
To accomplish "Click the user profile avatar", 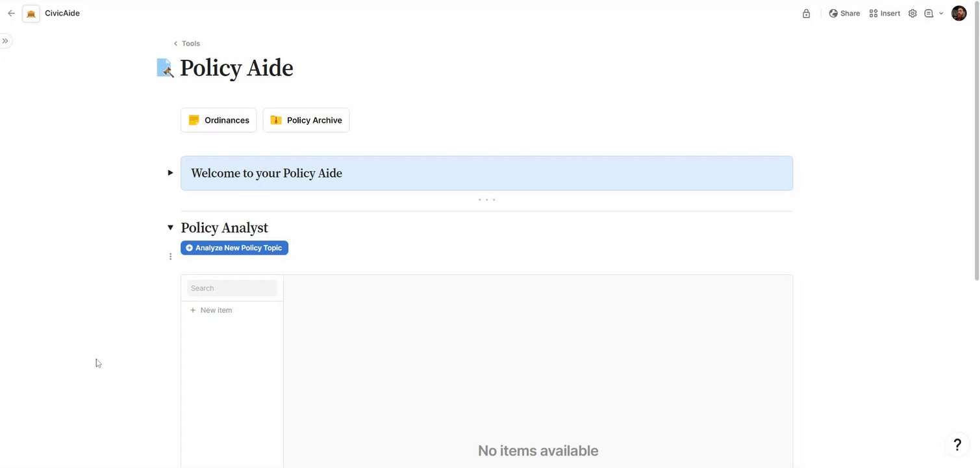I will (959, 13).
